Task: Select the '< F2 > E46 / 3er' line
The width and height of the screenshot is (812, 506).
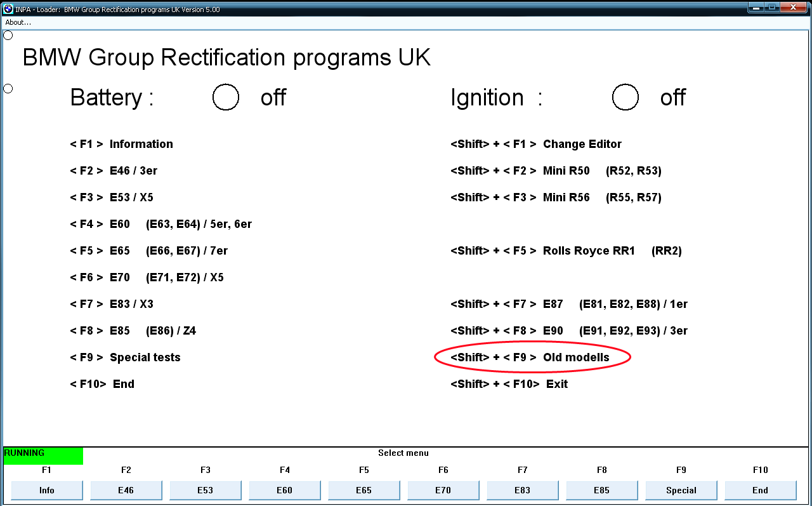Action: pos(114,171)
